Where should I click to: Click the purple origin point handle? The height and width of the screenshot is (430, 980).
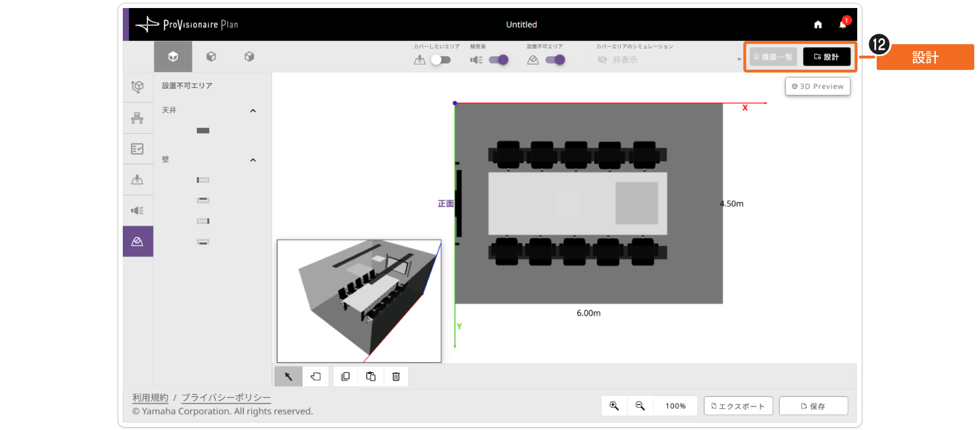pyautogui.click(x=455, y=103)
